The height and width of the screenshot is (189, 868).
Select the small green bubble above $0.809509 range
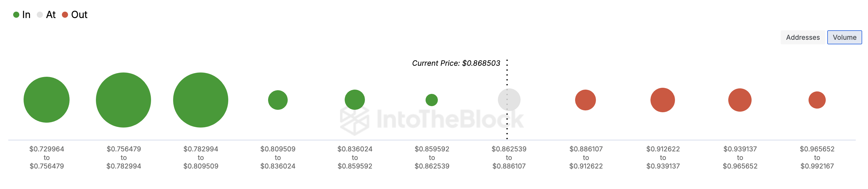[278, 100]
